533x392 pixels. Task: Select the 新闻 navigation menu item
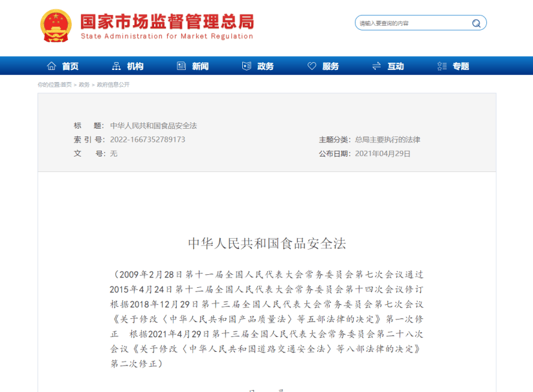pos(200,66)
